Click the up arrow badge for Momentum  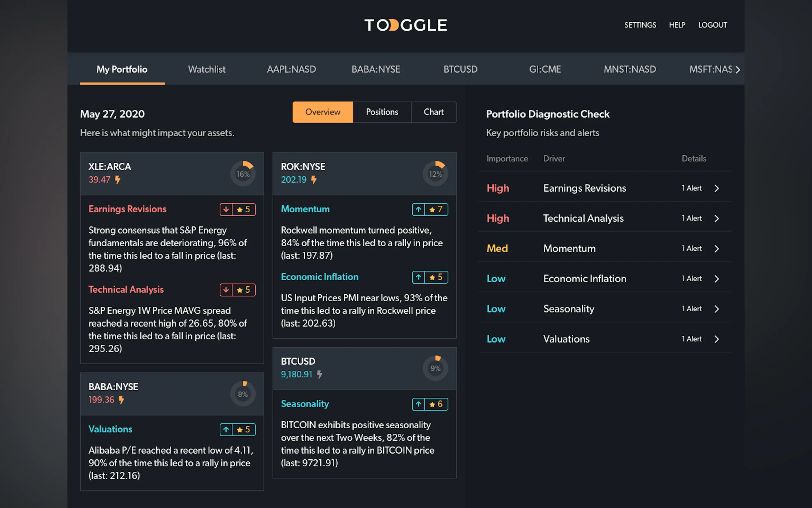418,209
